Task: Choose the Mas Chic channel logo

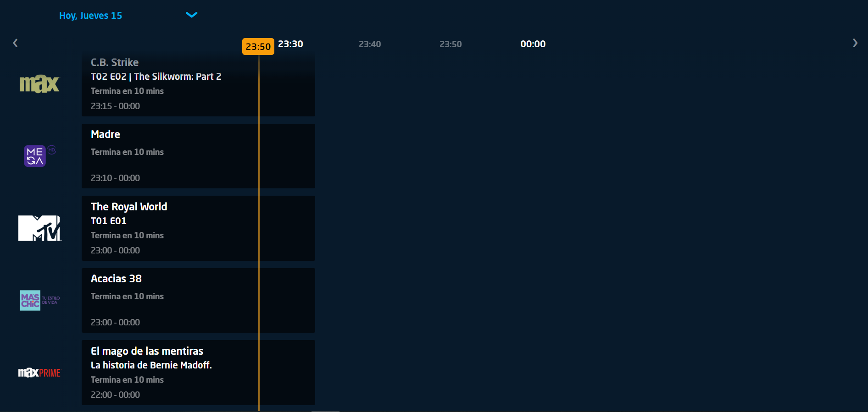Action: pyautogui.click(x=39, y=300)
